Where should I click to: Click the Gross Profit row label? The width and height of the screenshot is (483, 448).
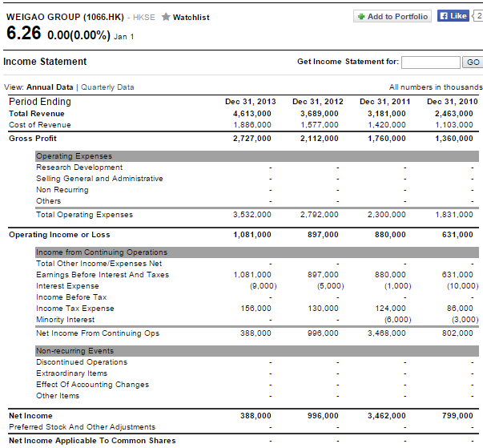[33, 139]
